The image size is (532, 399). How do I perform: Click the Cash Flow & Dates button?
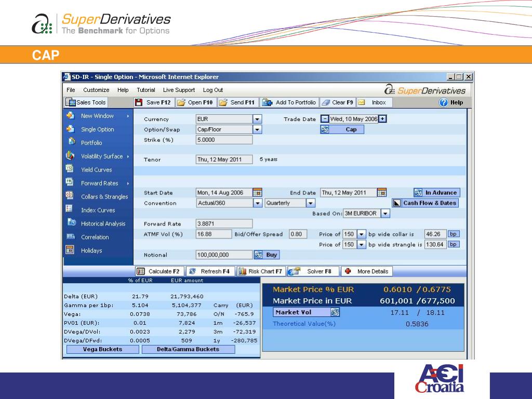point(425,203)
